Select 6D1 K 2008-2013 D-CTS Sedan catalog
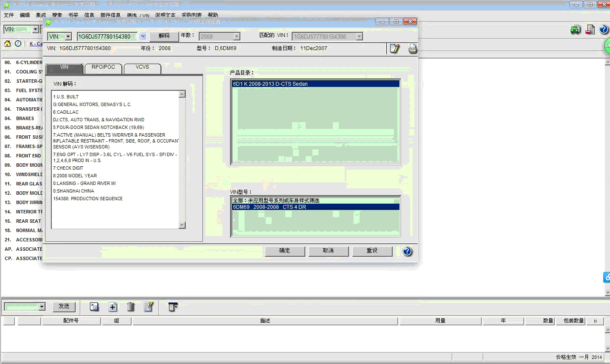The height and width of the screenshot is (364, 610). tap(316, 84)
